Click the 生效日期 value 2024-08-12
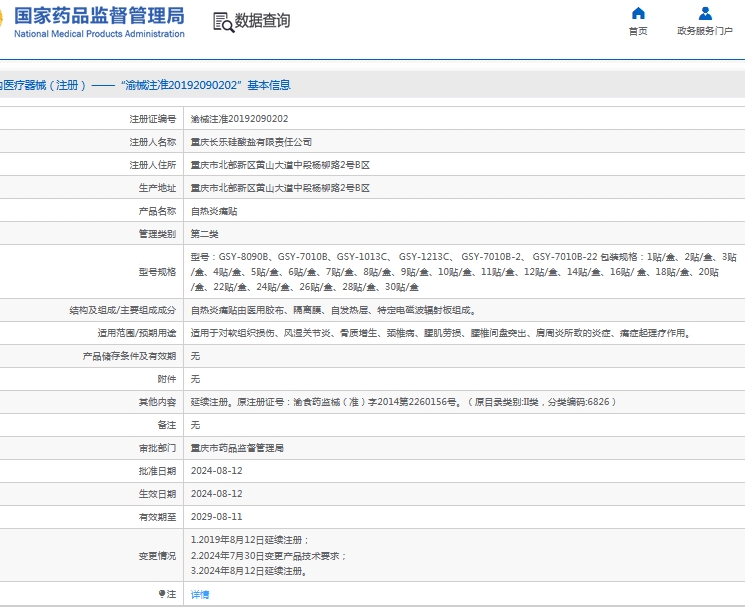 (x=217, y=494)
